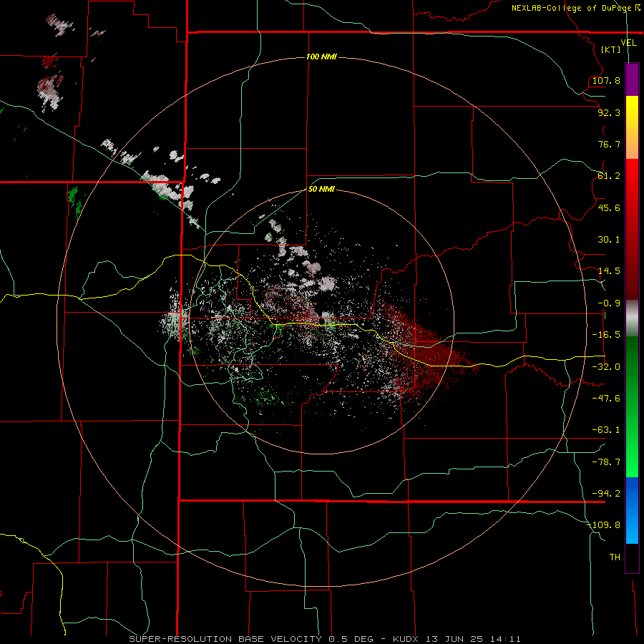Viewport: 644px width, 644px height.
Task: Click the 30.1 velocity scale value
Action: point(609,240)
